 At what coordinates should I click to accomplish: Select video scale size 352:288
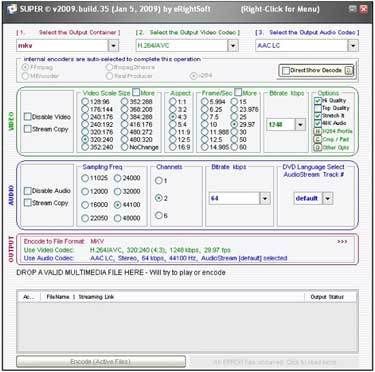(x=124, y=101)
